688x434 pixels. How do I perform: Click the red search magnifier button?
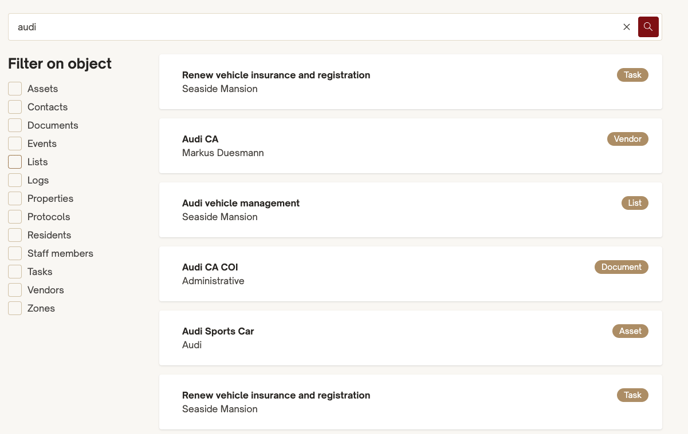pyautogui.click(x=648, y=27)
